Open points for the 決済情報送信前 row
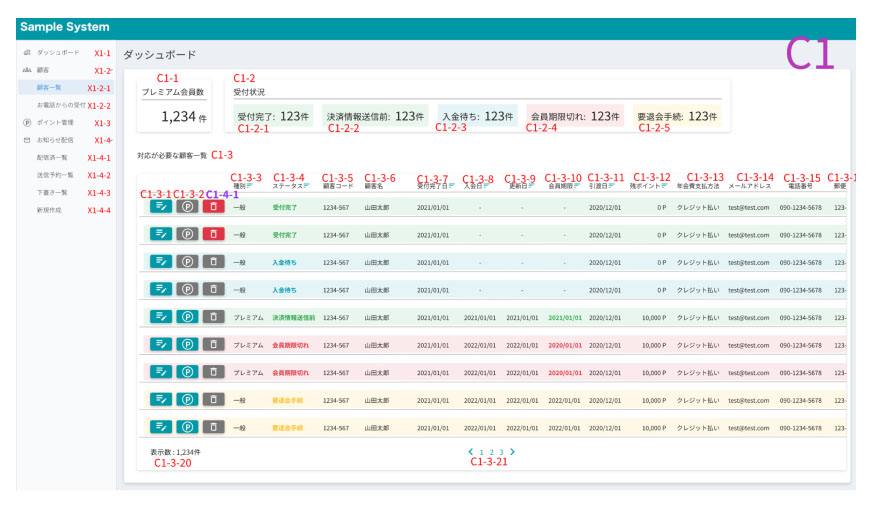The width and height of the screenshot is (872, 506). (187, 317)
